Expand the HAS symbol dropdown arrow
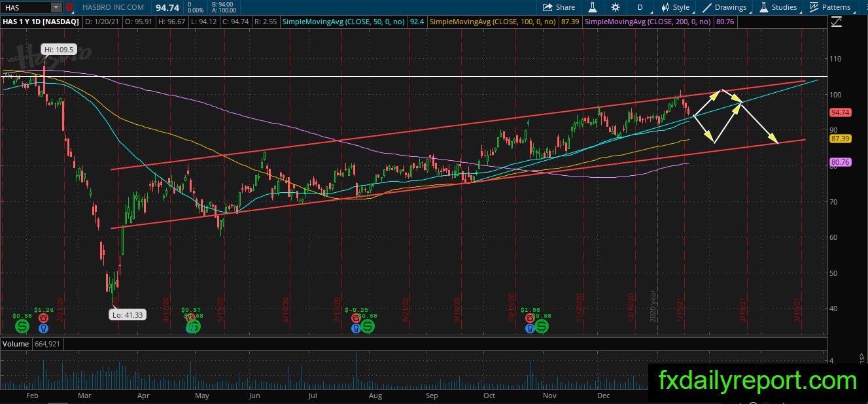Screen dimensions: 868x404 click(56, 7)
